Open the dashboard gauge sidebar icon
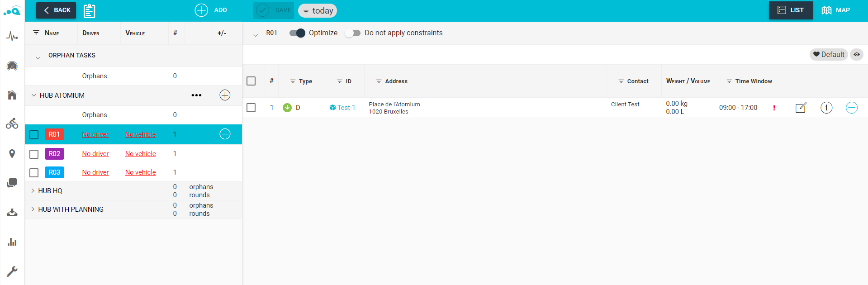This screenshot has width=868, height=285. pos(12,66)
